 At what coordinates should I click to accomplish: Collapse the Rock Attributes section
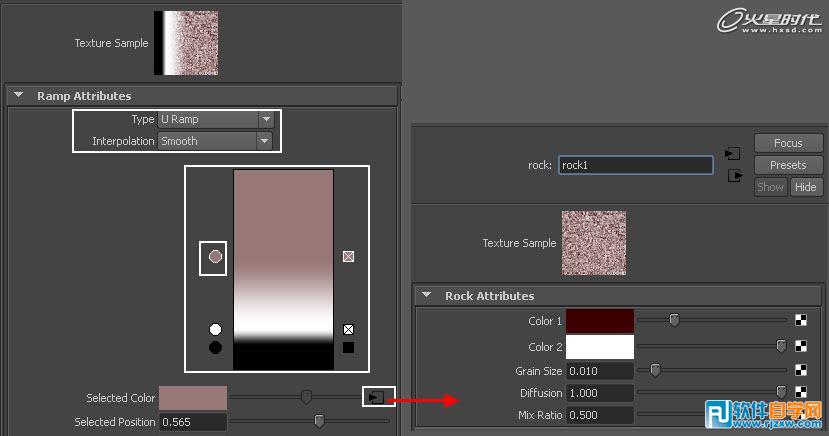pyautogui.click(x=427, y=295)
